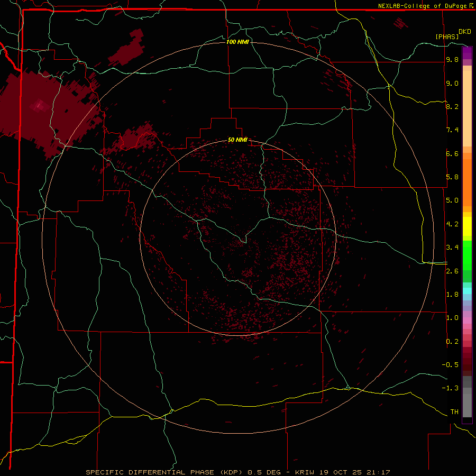Click the "NEXLAB-College of DuPage" header text
This screenshot has height=476, width=476.
point(422,6)
